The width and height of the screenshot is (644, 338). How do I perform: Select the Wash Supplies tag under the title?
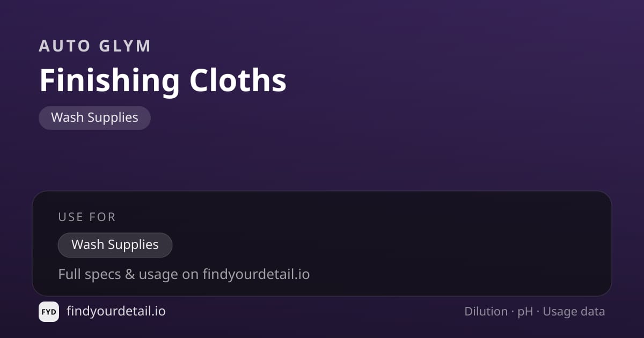[x=94, y=118]
